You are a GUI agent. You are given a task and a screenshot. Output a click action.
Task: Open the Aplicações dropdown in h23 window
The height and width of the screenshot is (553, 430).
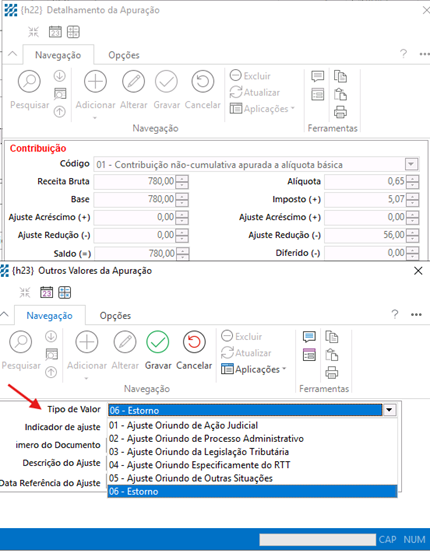click(x=254, y=369)
